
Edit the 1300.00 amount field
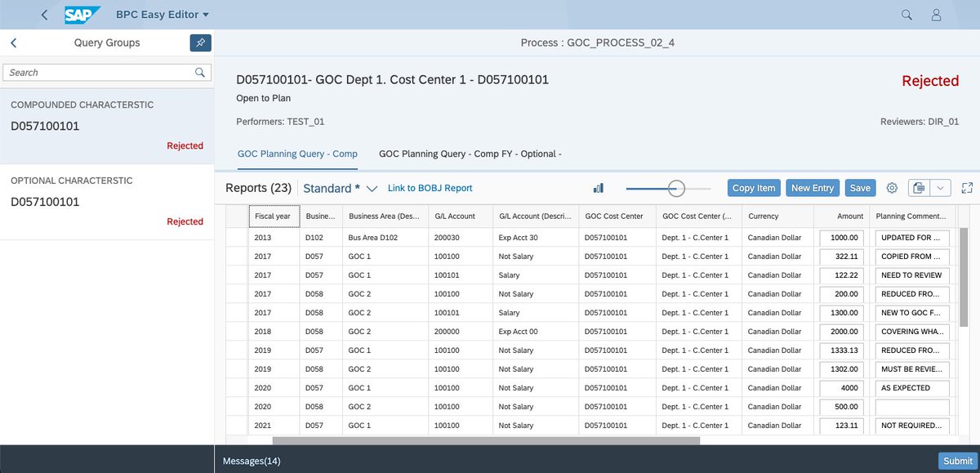(841, 313)
